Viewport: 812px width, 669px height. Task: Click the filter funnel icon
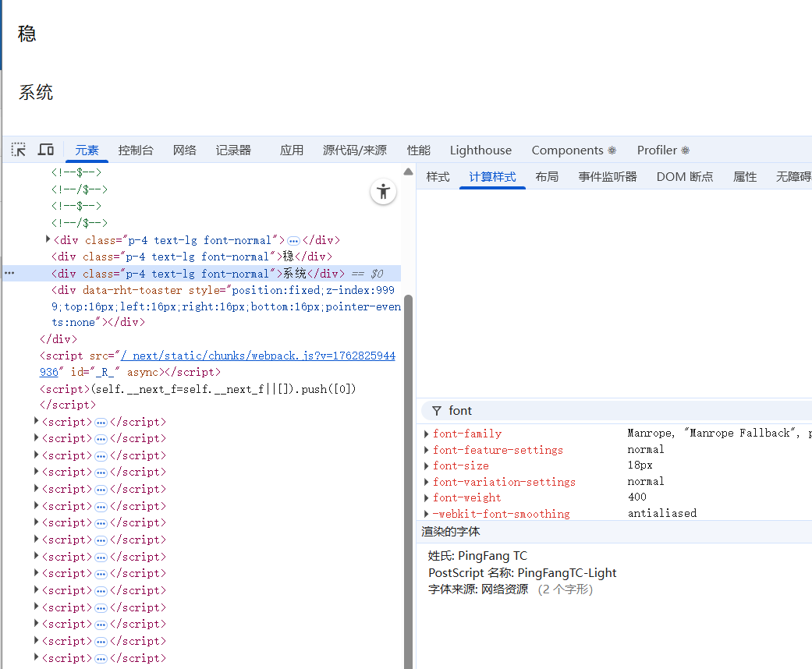pyautogui.click(x=436, y=411)
